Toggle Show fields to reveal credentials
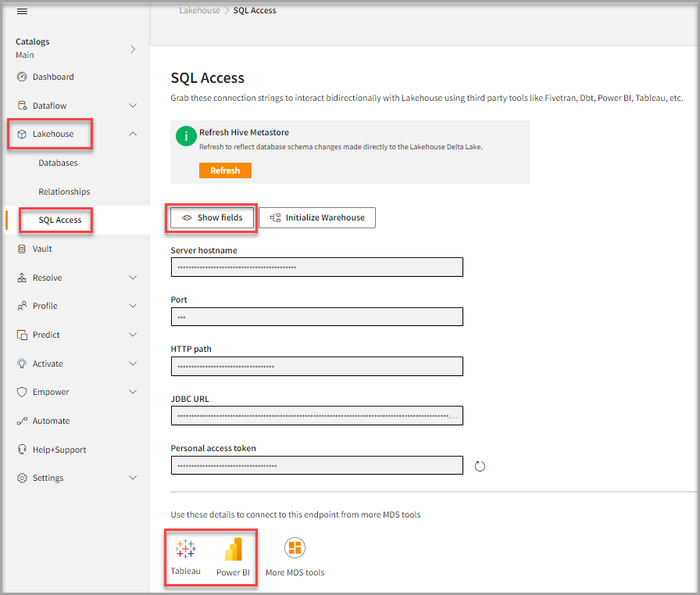Image resolution: width=700 pixels, height=595 pixels. coord(212,217)
